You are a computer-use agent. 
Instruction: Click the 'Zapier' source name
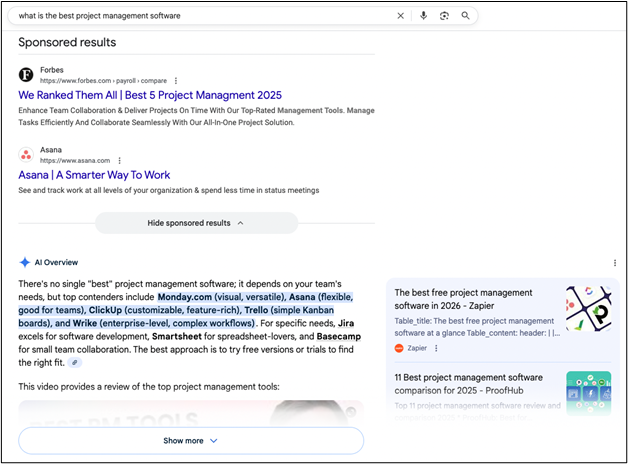coord(417,348)
